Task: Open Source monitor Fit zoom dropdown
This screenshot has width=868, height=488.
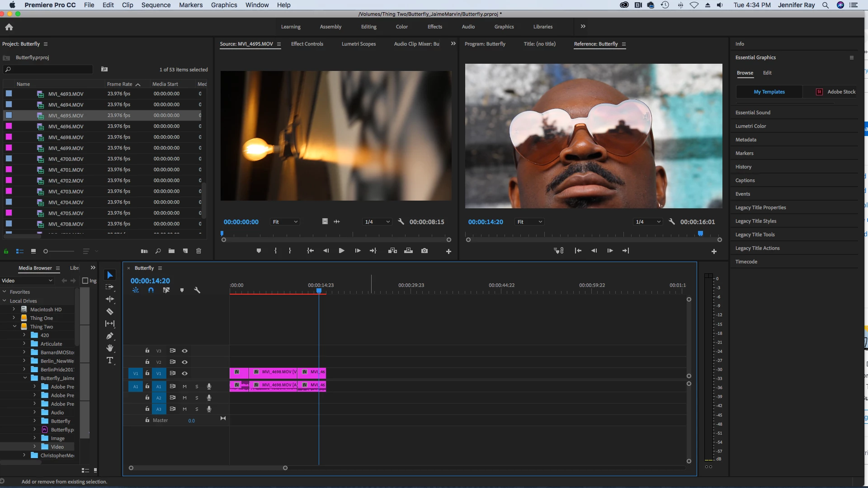Action: pos(285,222)
